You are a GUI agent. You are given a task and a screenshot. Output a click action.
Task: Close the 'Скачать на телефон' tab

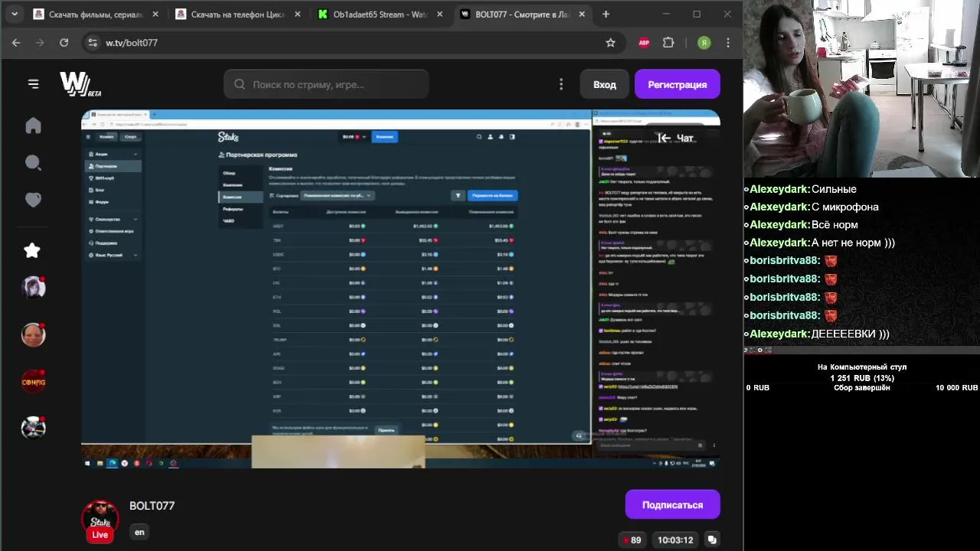click(297, 14)
